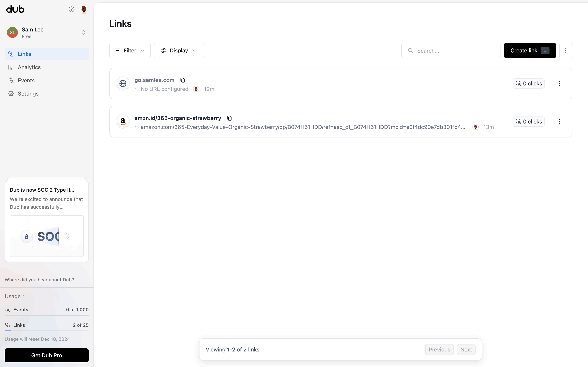Copy the go.samlee.com link
Image resolution: width=588 pixels, height=367 pixels.
click(183, 80)
